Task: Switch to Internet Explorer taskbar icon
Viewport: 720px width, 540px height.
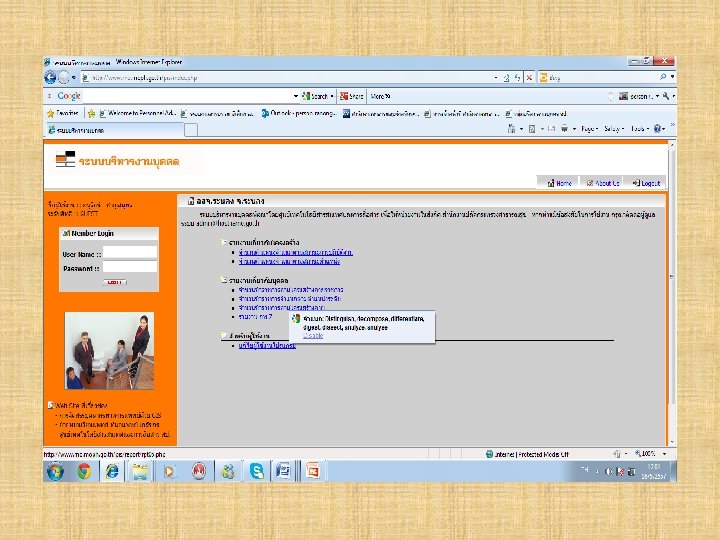Action: [112, 471]
